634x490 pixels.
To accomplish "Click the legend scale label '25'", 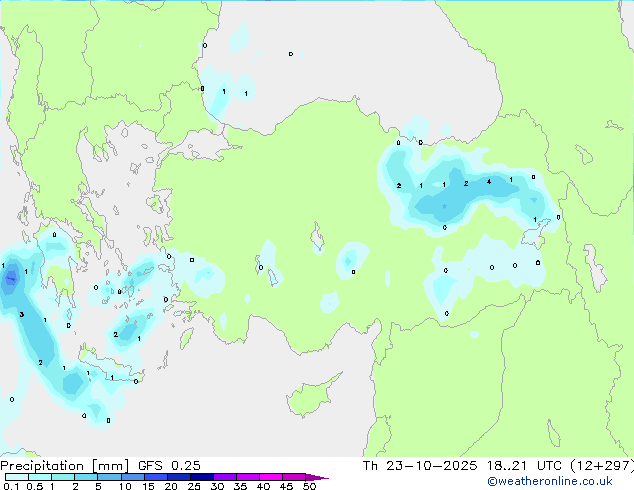I will (194, 486).
